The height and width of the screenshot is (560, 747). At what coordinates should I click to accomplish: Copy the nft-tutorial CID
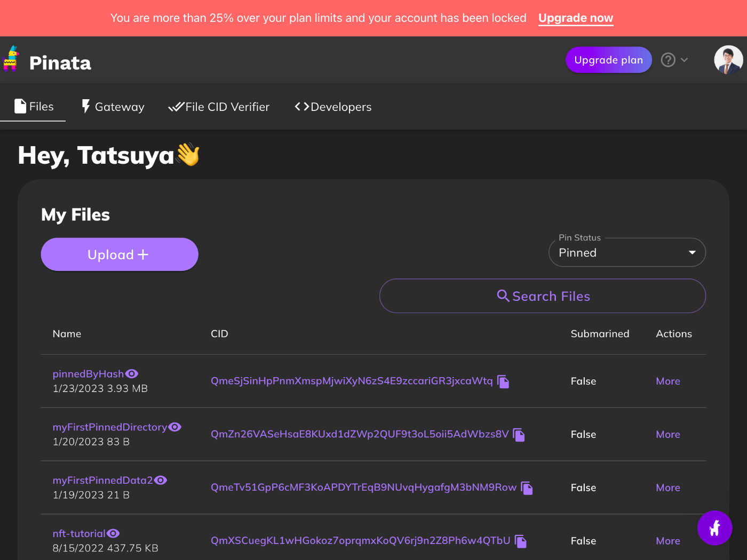point(521,541)
